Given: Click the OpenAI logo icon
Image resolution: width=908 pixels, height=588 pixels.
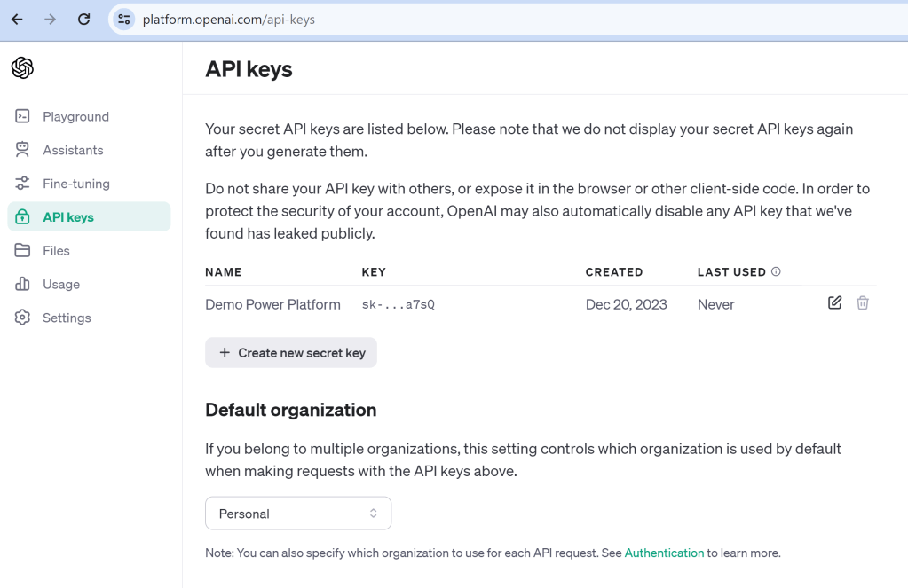Looking at the screenshot, I should click(x=22, y=67).
